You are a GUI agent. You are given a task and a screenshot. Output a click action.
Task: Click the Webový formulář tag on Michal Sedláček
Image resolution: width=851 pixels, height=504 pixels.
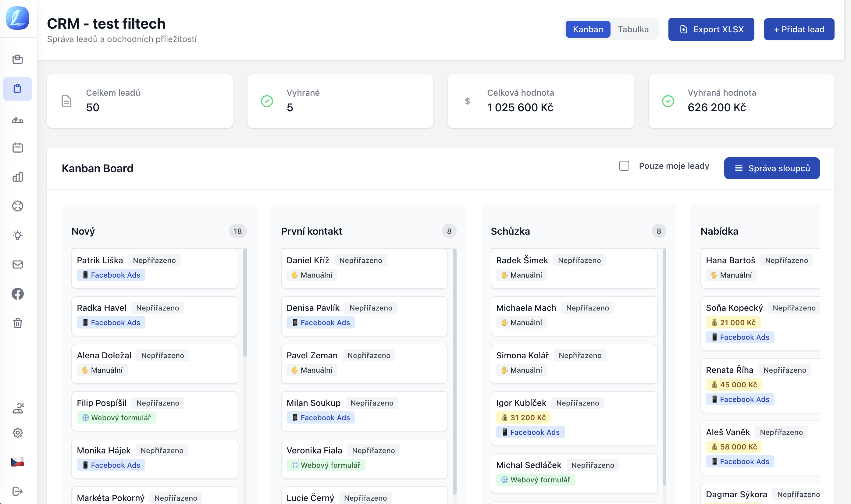pos(536,480)
